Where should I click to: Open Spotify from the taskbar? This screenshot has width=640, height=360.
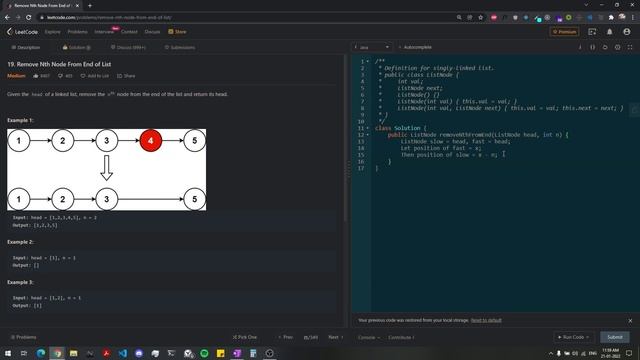click(x=204, y=353)
